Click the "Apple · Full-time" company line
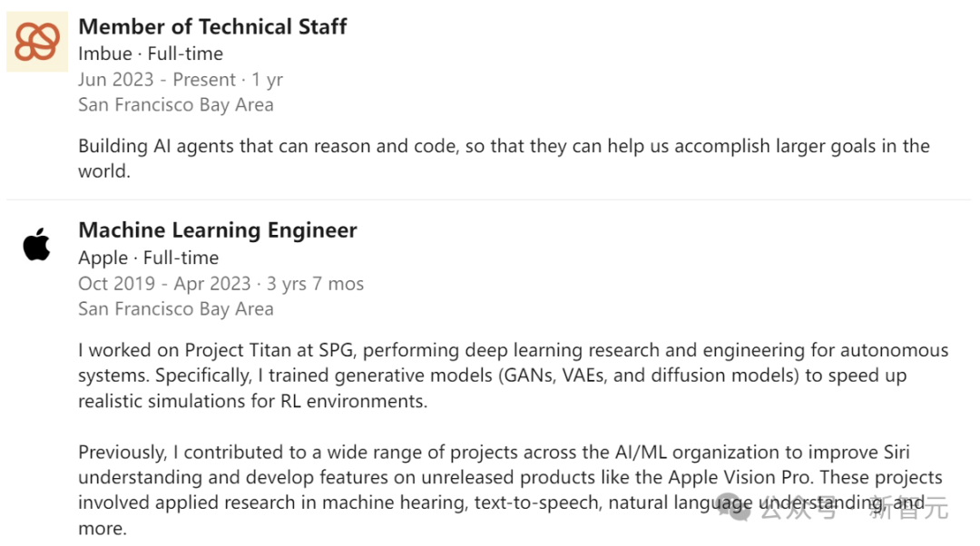Screen dimensions: 980x546 click(x=148, y=258)
